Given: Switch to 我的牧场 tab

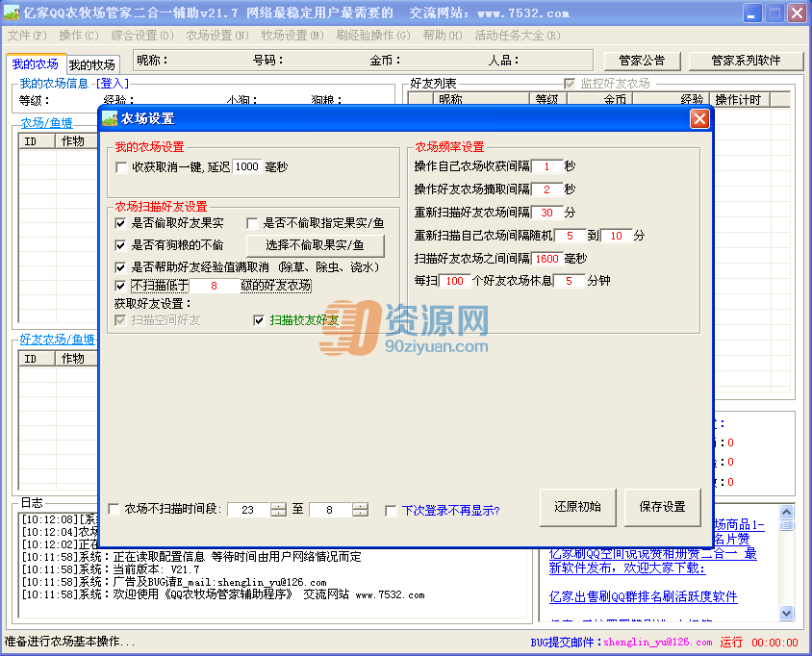Looking at the screenshot, I should tap(92, 64).
